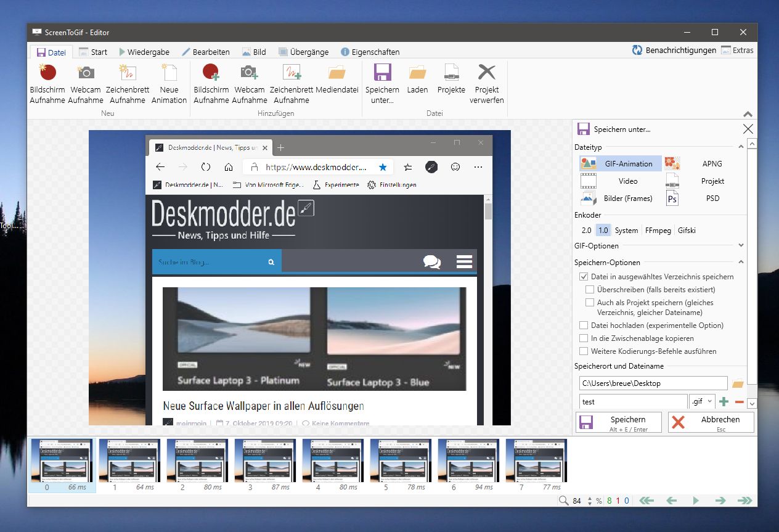Viewport: 779px width, 532px height.
Task: Jump to the first frame
Action: tap(646, 501)
